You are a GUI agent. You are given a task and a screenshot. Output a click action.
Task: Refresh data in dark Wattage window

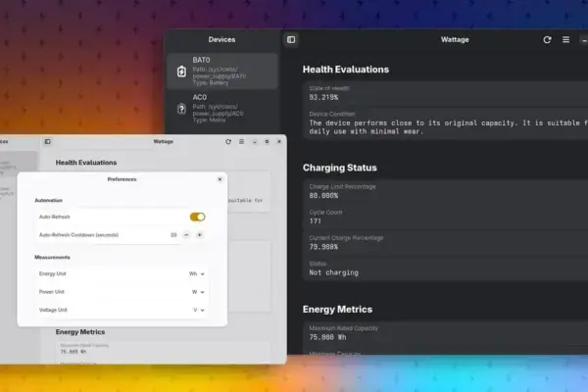pyautogui.click(x=547, y=40)
